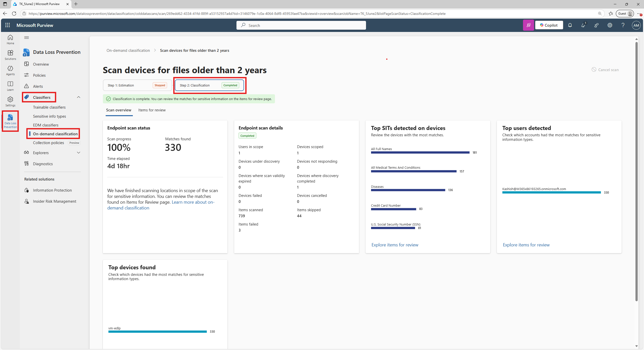The width and height of the screenshot is (644, 350).
Task: Open the Copilot button
Action: pos(549,25)
